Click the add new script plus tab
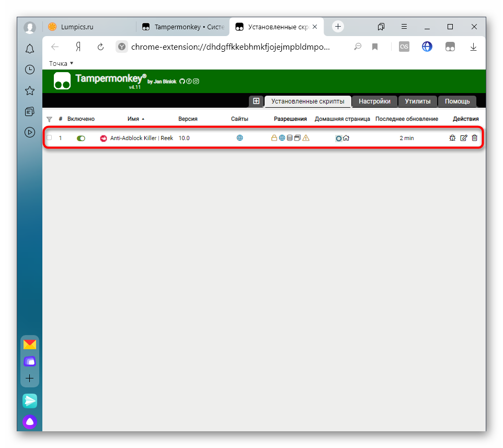503x448 pixels. click(256, 101)
